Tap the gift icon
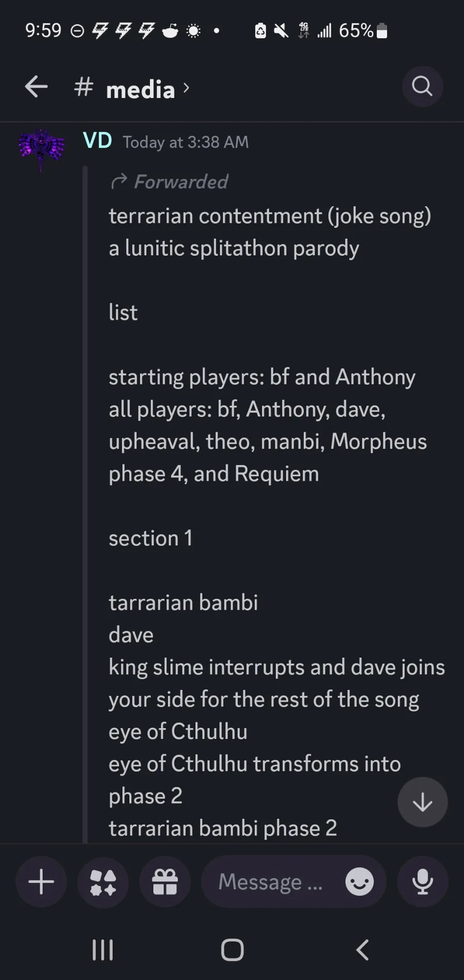Screen dimensions: 464x980 (x=165, y=882)
